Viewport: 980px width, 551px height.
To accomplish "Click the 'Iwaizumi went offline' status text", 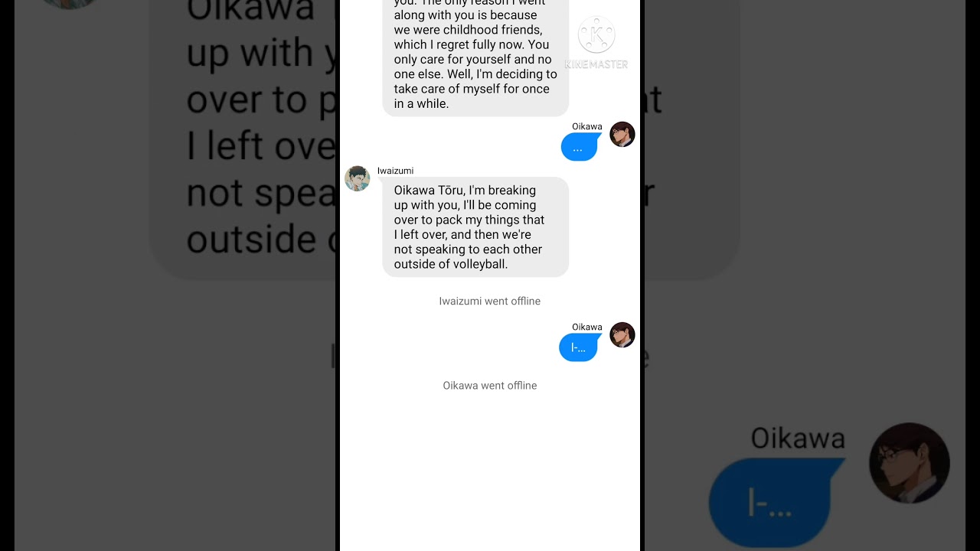I will click(x=490, y=301).
